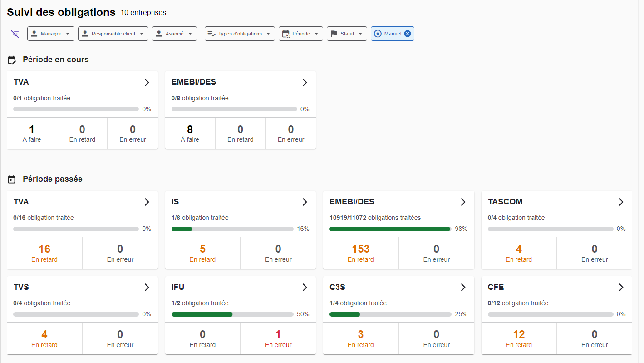Click 4 En retard in TASCOM card

519,253
